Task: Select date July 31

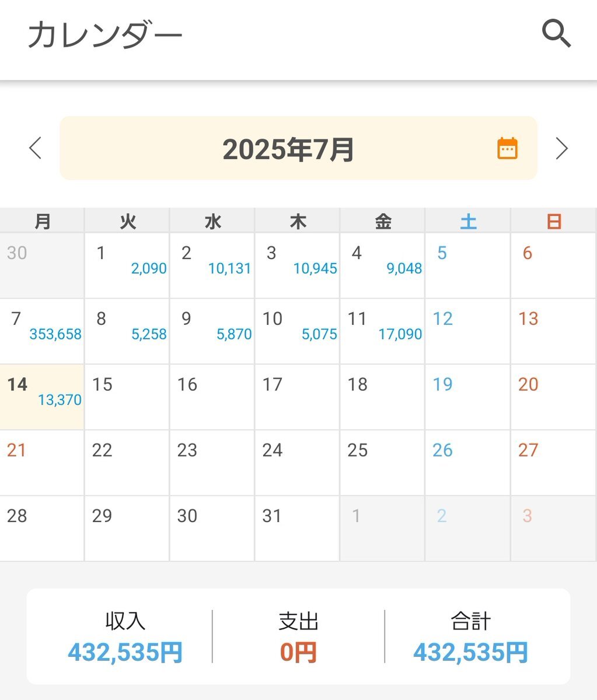Action: 298,529
